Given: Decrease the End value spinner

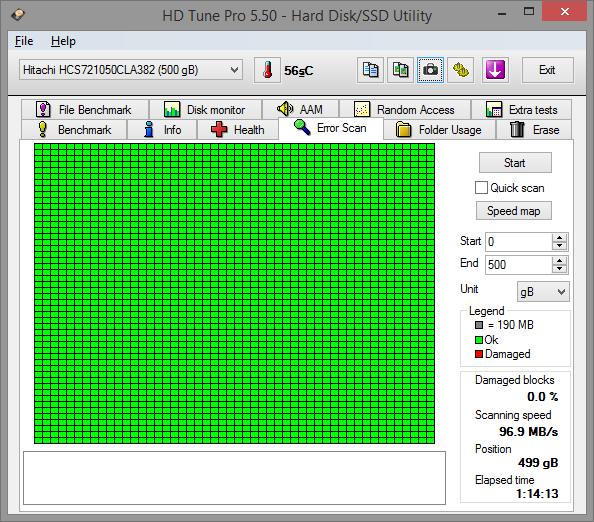Looking at the screenshot, I should coord(560,269).
